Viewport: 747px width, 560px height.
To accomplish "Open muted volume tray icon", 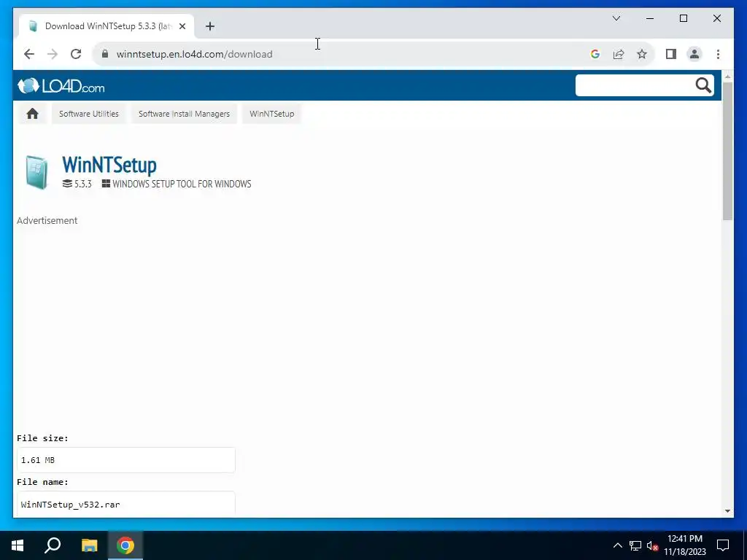I will pyautogui.click(x=652, y=545).
